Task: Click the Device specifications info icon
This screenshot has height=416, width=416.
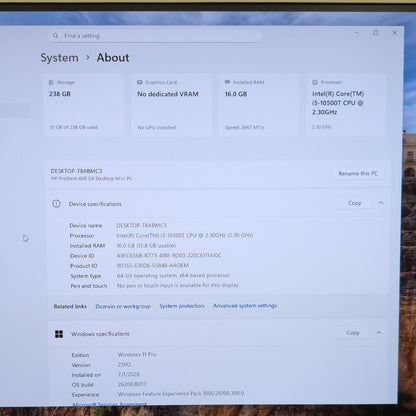Action: tap(56, 204)
